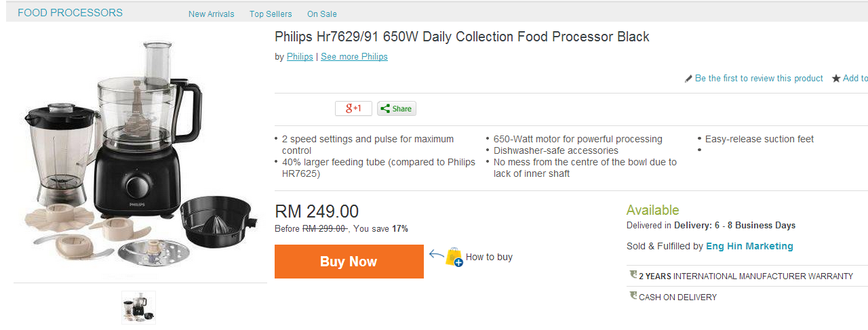Click the product title heading
The height and width of the screenshot is (330, 868).
pyautogui.click(x=462, y=37)
